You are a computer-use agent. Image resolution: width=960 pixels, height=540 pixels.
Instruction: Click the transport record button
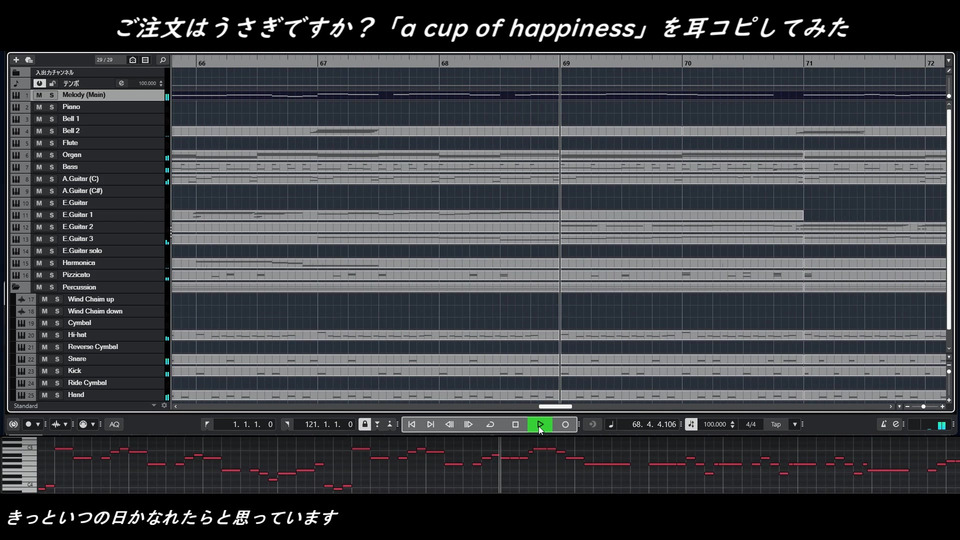click(x=565, y=424)
